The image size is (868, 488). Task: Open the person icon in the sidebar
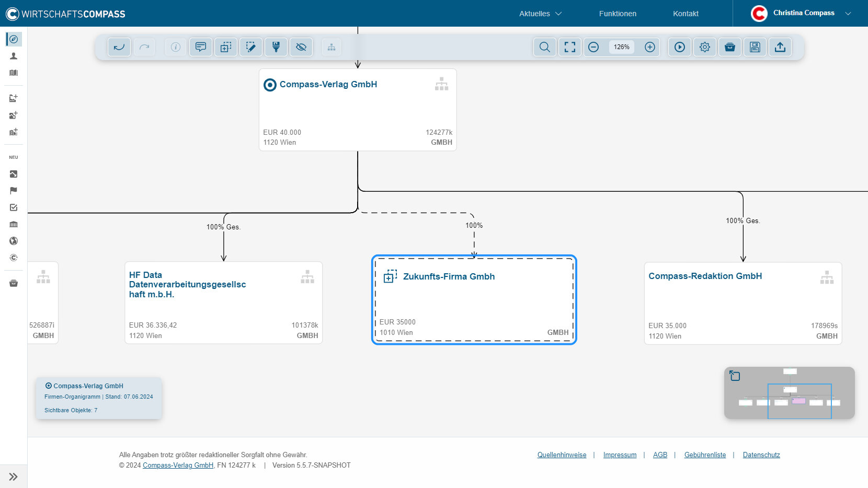click(x=14, y=56)
